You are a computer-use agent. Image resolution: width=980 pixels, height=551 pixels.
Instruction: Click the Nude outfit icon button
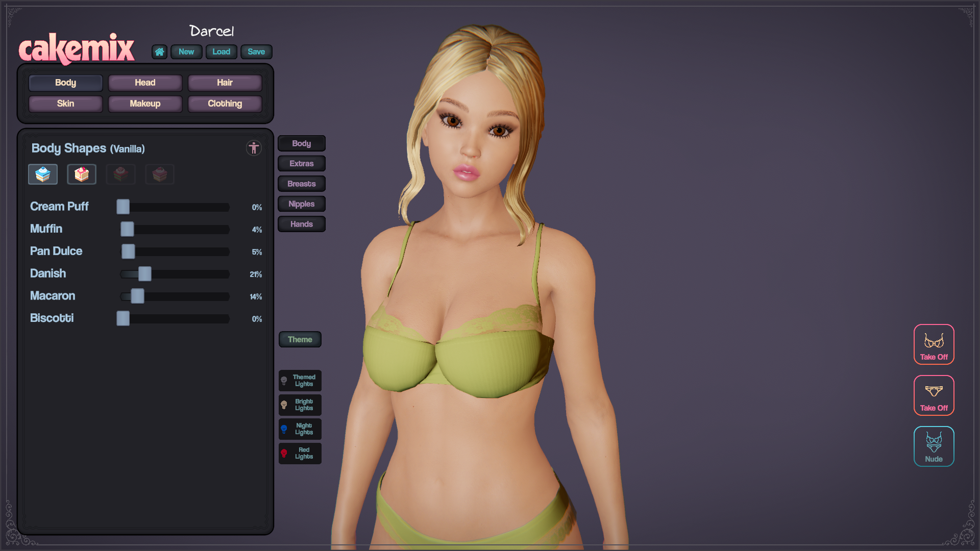click(934, 446)
